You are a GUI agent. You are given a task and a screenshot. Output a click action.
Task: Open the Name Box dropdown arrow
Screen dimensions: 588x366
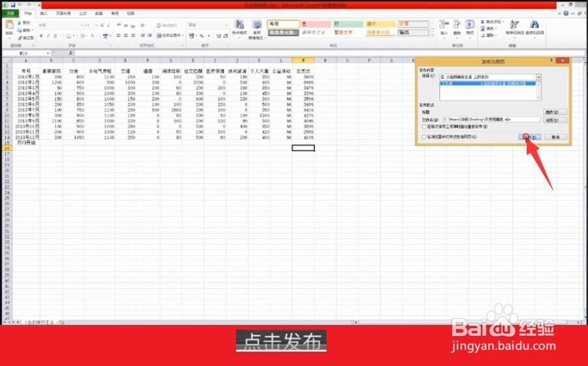tap(48, 53)
